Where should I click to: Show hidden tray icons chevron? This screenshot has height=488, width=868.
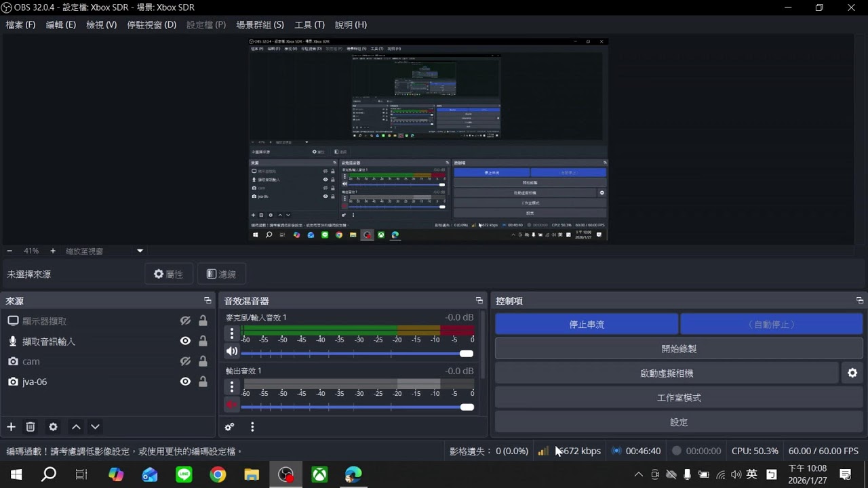click(x=638, y=474)
